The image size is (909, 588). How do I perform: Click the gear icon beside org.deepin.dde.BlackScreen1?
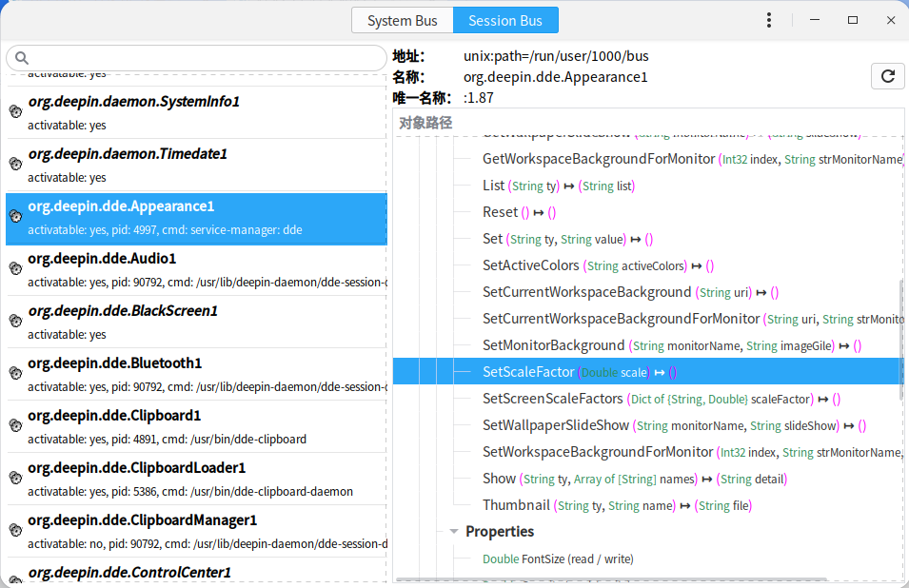point(15,322)
